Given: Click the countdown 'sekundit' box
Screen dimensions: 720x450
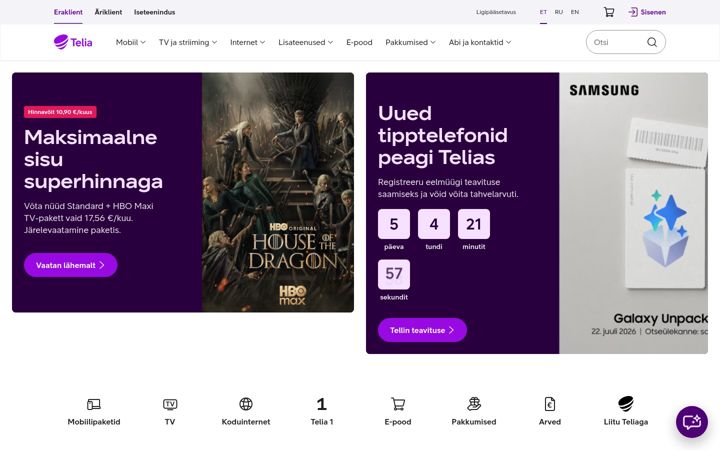Looking at the screenshot, I should 394,275.
